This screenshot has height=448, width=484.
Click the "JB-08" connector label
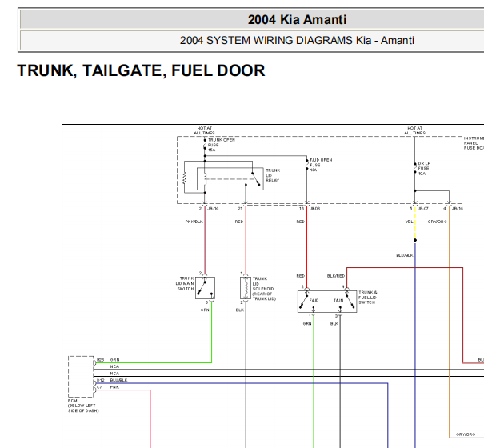tap(314, 209)
